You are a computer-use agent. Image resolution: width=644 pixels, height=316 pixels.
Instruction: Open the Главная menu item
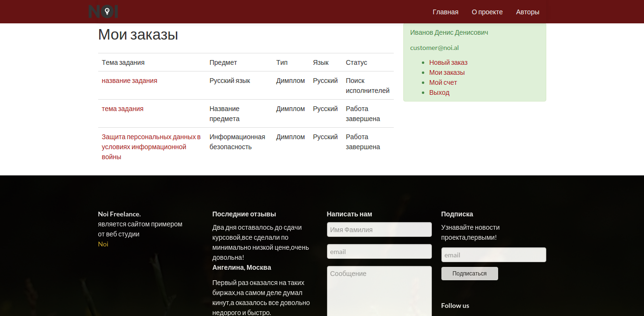445,12
